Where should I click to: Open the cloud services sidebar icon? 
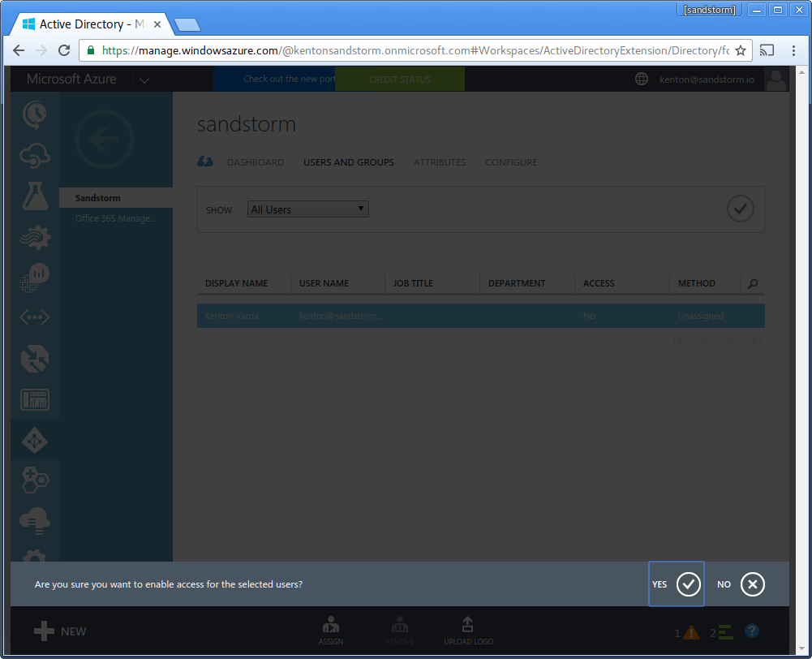click(35, 156)
